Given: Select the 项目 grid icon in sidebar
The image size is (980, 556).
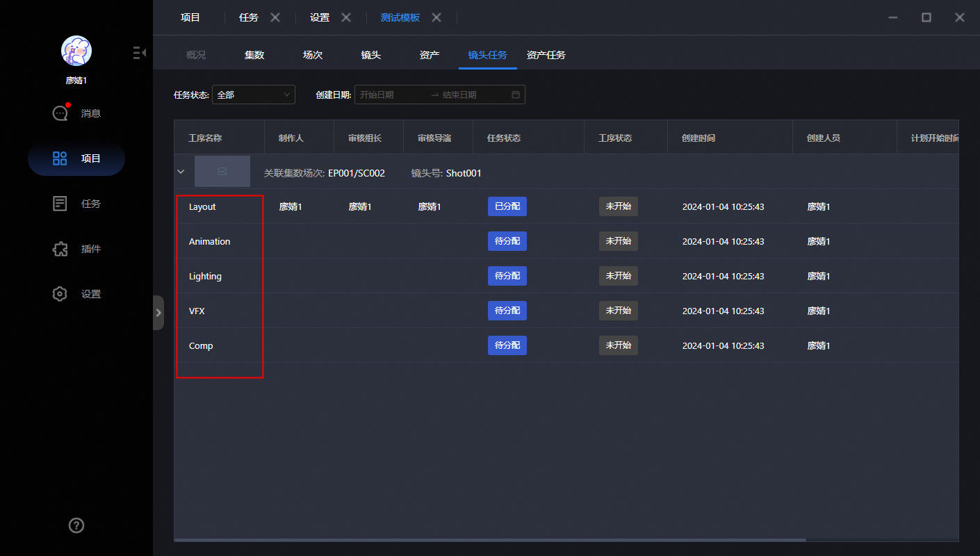Looking at the screenshot, I should coord(60,158).
